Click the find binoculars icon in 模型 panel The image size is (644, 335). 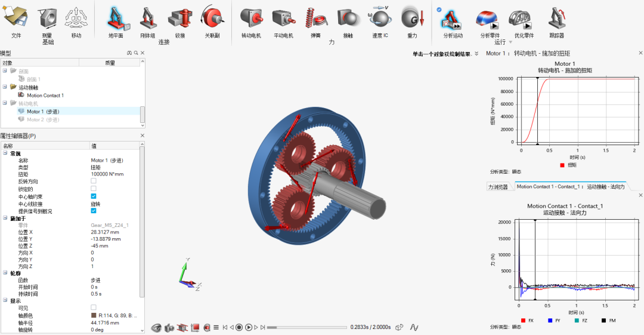click(x=129, y=53)
